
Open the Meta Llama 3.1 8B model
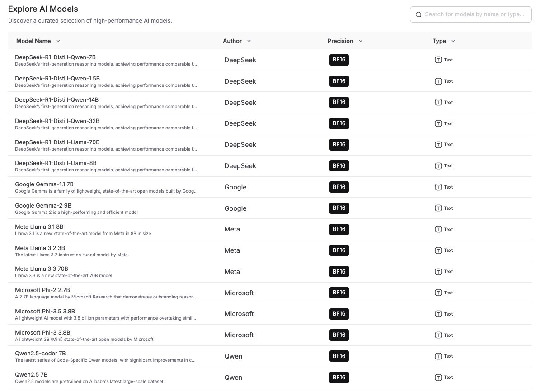39,227
